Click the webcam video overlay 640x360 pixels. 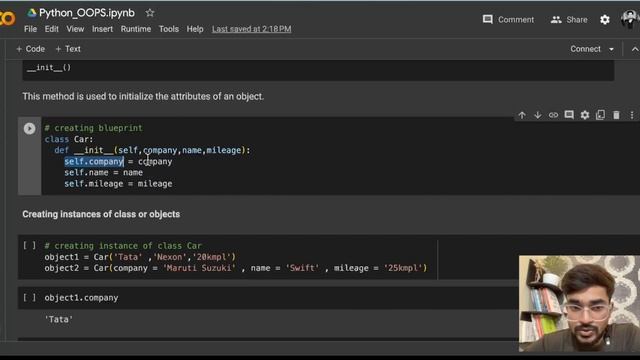[x=579, y=304]
